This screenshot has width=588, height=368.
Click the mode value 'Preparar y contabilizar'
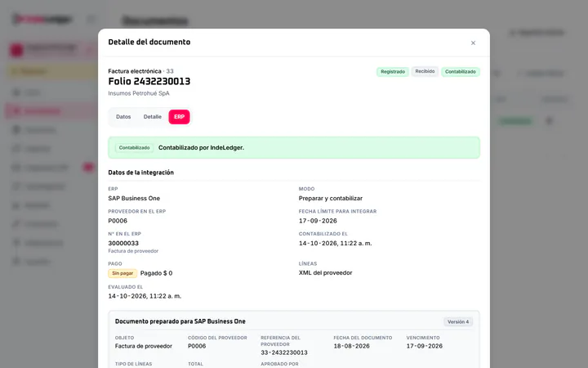click(x=331, y=198)
